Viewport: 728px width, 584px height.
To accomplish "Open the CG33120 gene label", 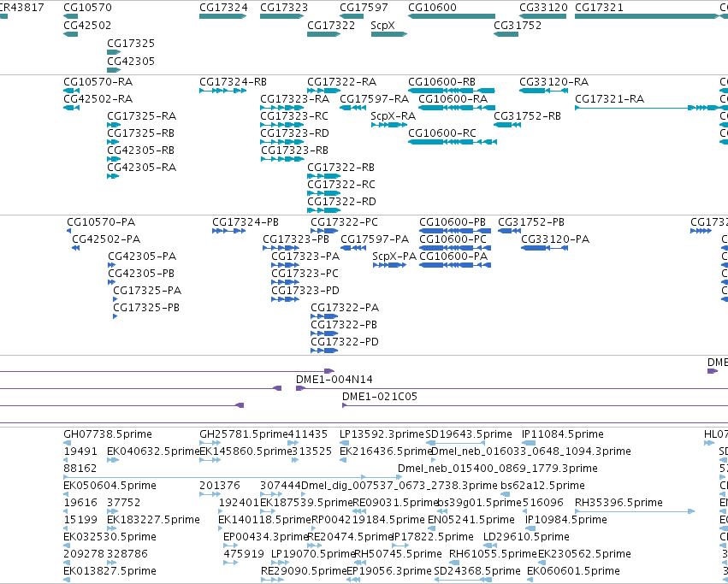I will [x=543, y=8].
